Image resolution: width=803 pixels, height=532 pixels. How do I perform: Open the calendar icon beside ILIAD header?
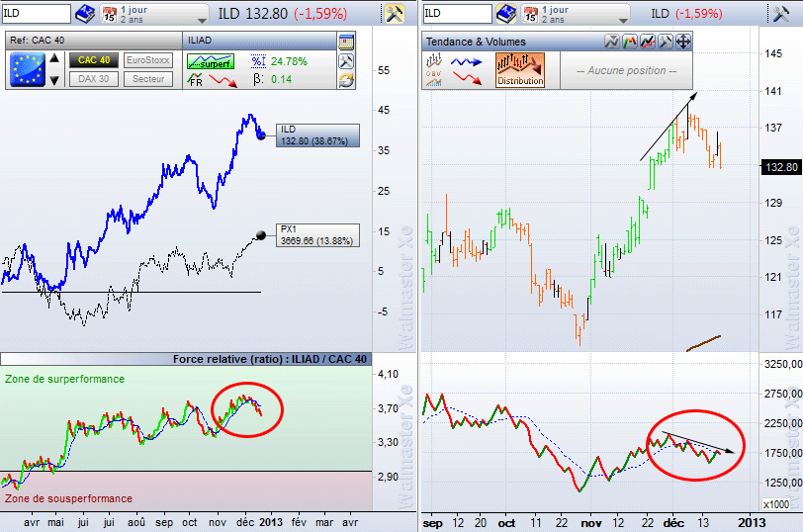[346, 42]
